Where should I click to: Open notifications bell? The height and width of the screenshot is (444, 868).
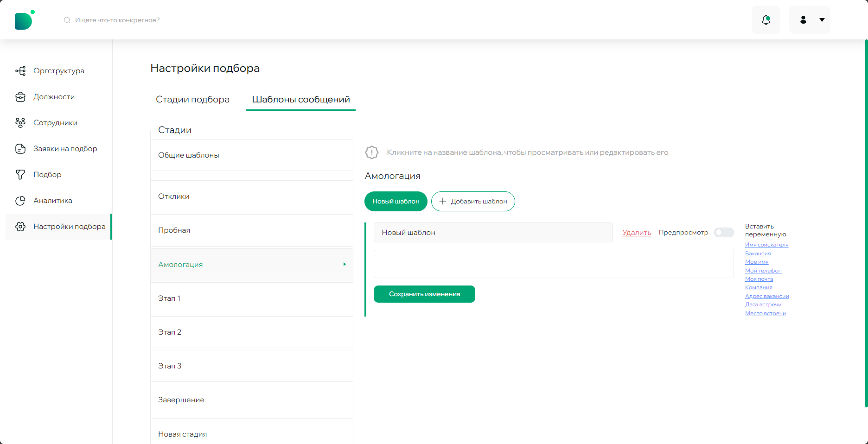[766, 20]
